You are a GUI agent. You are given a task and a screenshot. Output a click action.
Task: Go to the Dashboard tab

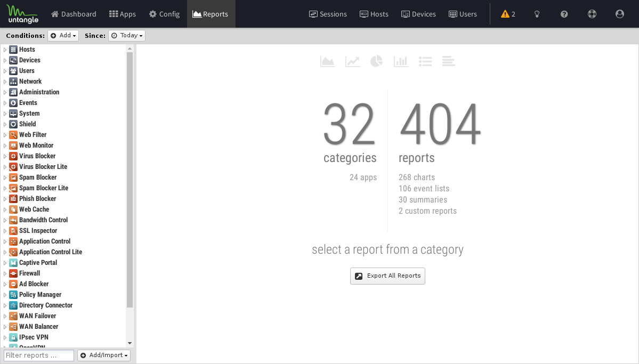pyautogui.click(x=74, y=14)
